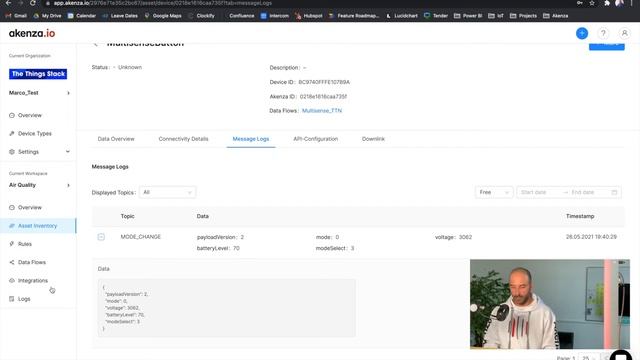Open the Google Maps bookmark
Screen dimensions: 640x360
pos(163,16)
